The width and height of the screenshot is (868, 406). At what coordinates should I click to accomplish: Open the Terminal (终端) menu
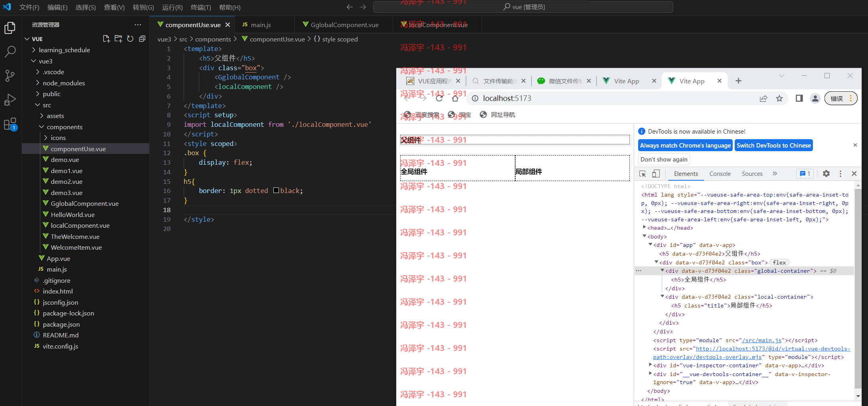[x=200, y=7]
